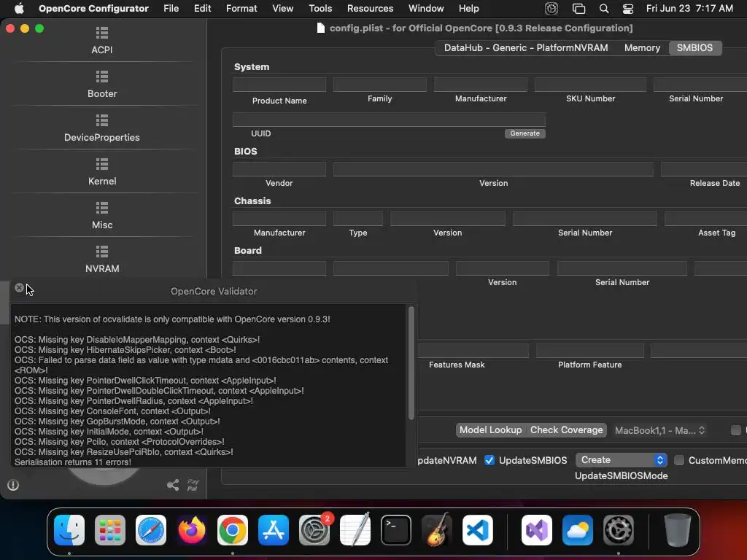Image resolution: width=747 pixels, height=560 pixels.
Task: Open the Misc section in the sidebar
Action: pyautogui.click(x=102, y=216)
